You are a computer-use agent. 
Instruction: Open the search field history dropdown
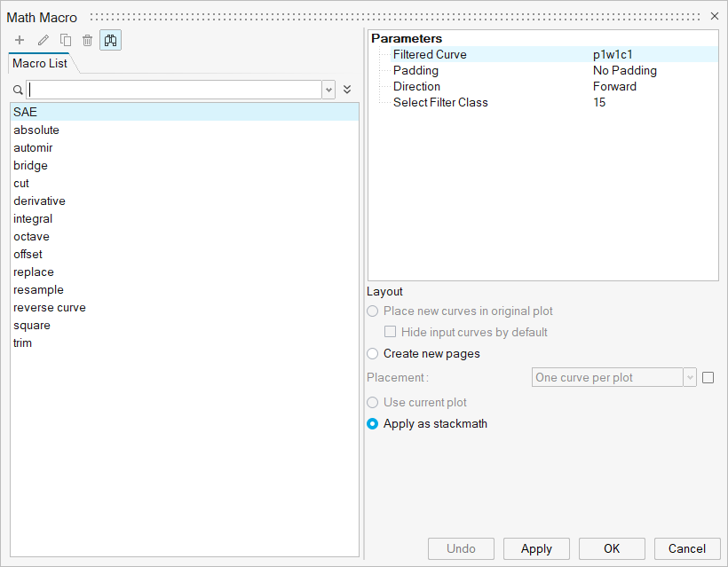pos(328,90)
